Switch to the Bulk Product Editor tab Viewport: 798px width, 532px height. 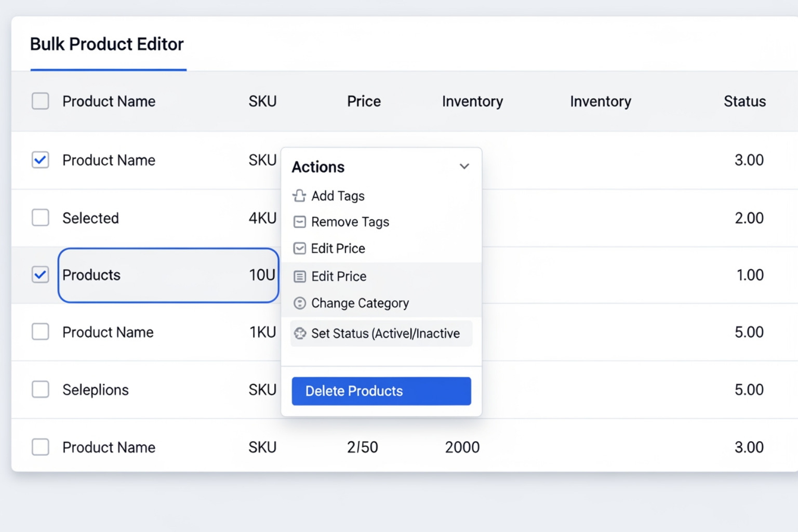tap(107, 44)
